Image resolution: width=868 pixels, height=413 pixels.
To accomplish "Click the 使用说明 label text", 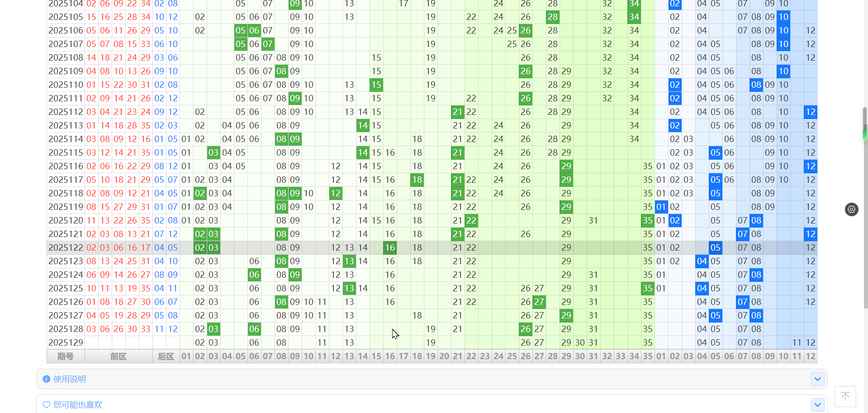I will (70, 379).
